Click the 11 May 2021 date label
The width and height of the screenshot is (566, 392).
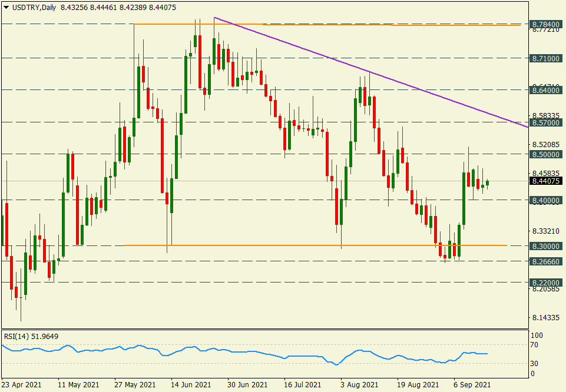click(78, 385)
